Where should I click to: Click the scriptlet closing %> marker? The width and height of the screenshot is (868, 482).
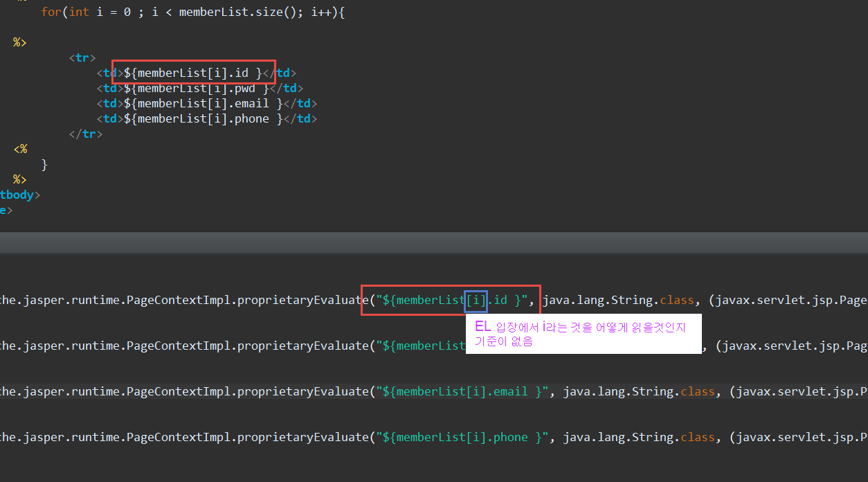19,179
